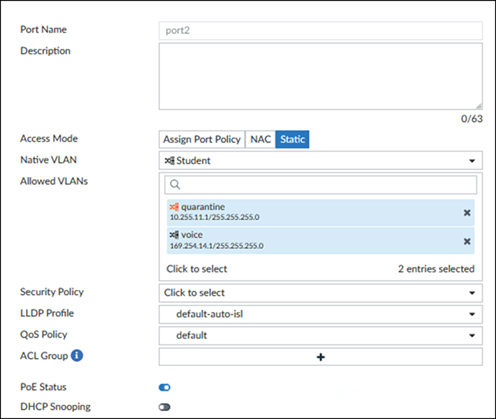Click 'Click to select' in Allowed VLANs
The width and height of the screenshot is (496, 419).
[197, 269]
